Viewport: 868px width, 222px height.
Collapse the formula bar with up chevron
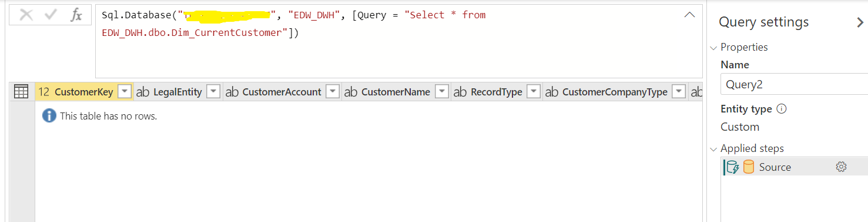(x=690, y=15)
